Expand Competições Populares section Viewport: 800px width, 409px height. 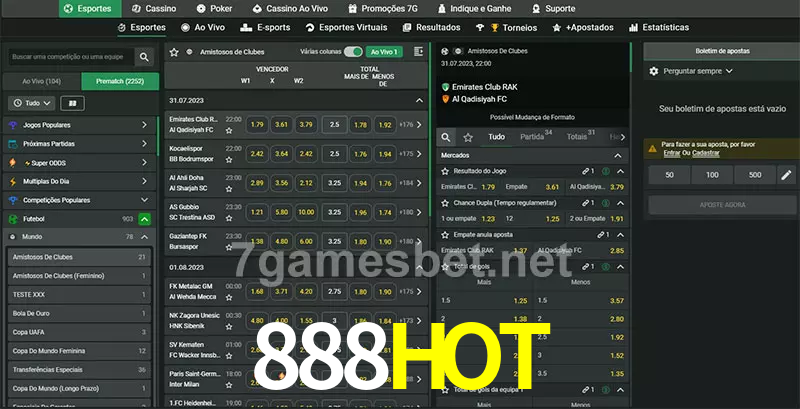point(144,200)
